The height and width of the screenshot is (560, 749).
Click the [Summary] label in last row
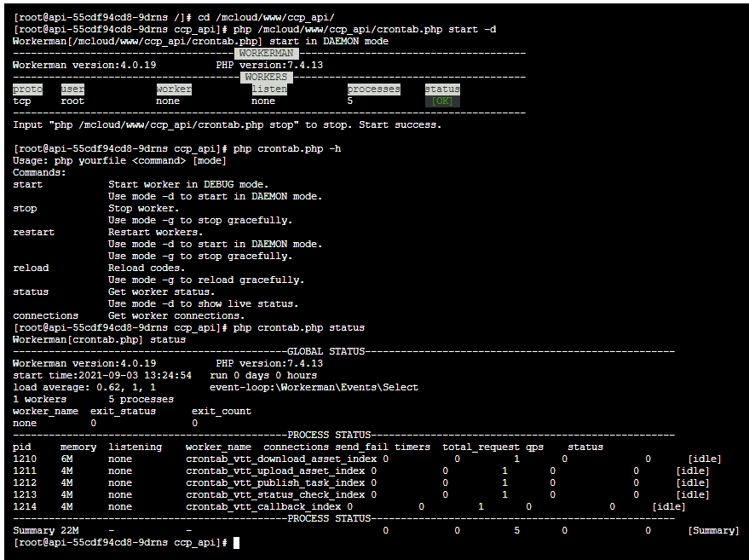coord(713,530)
